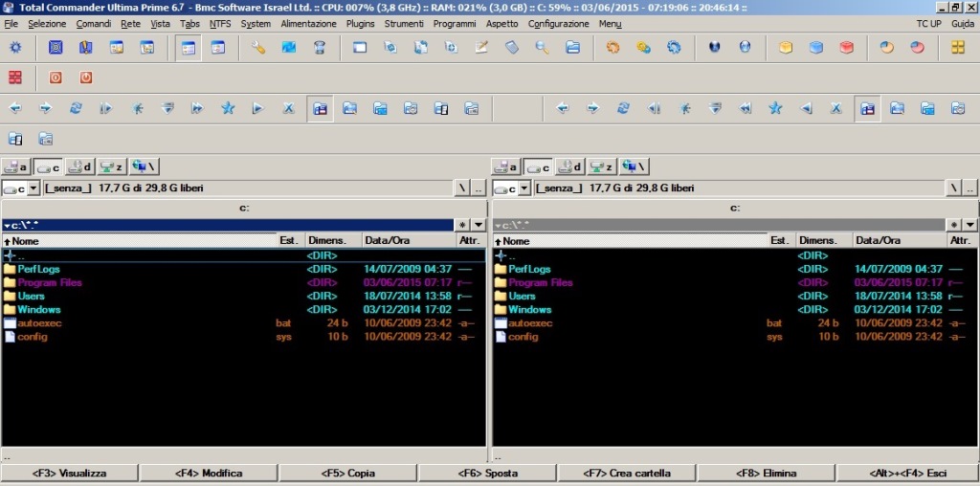Select drive c in the left panel drive bar
This screenshot has width=980, height=486.
tap(48, 166)
